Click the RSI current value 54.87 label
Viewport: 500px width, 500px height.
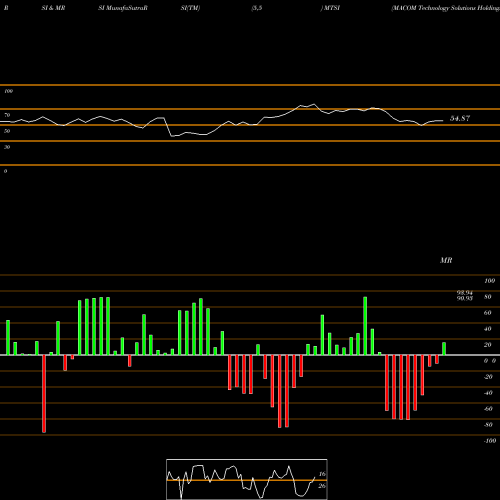[x=460, y=118]
